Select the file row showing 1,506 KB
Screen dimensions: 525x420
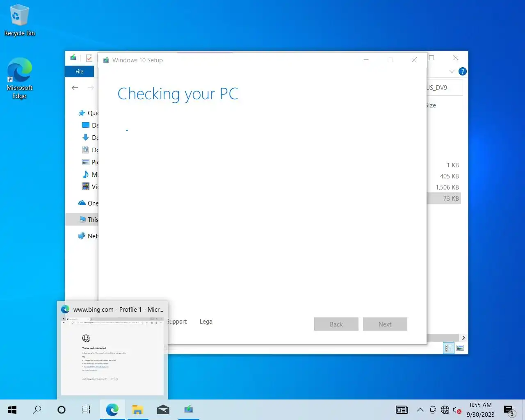[444, 187]
